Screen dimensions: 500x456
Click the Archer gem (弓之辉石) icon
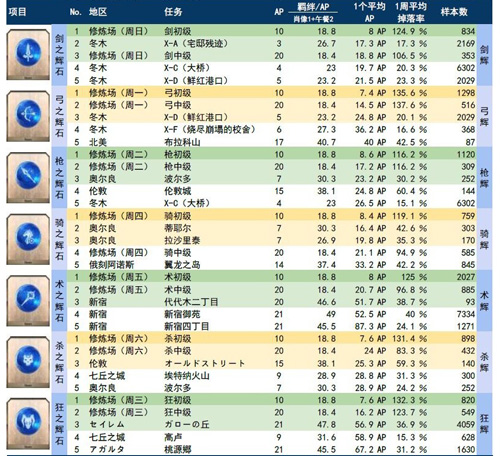(28, 116)
